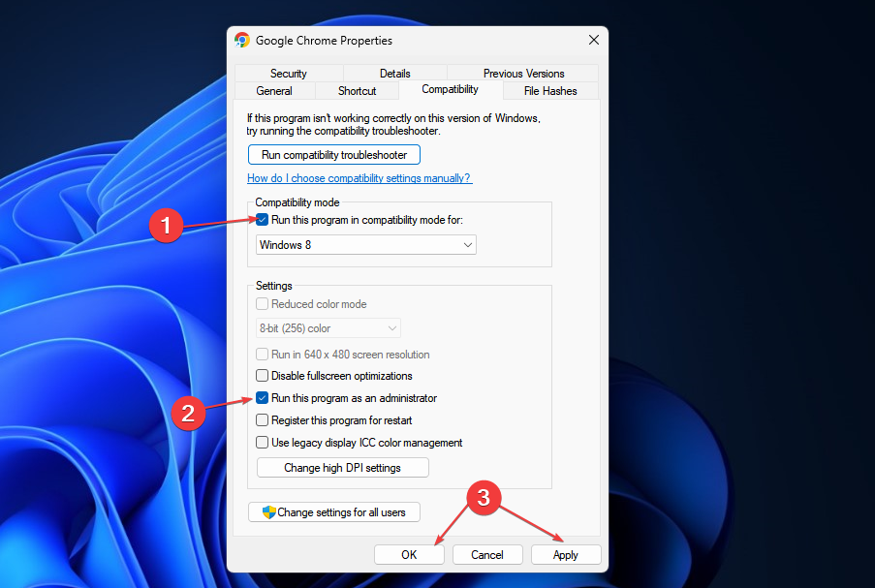Click the Cancel button
This screenshot has width=875, height=588.
tap(487, 554)
